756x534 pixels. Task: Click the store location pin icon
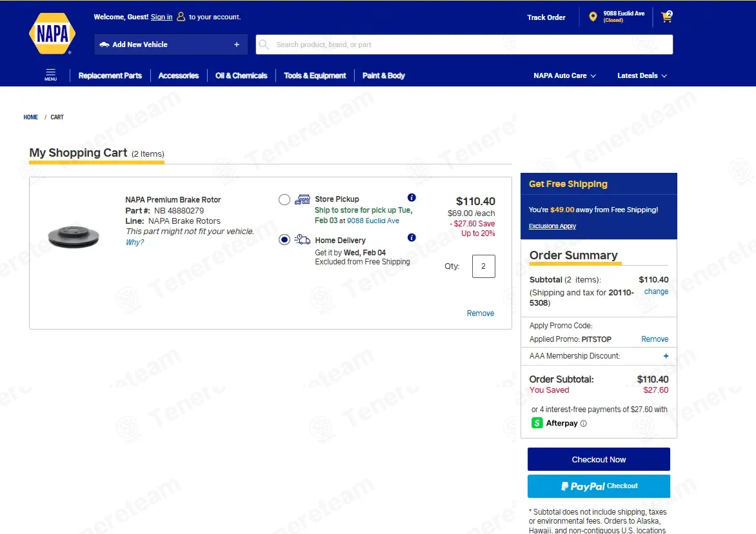[x=593, y=17]
